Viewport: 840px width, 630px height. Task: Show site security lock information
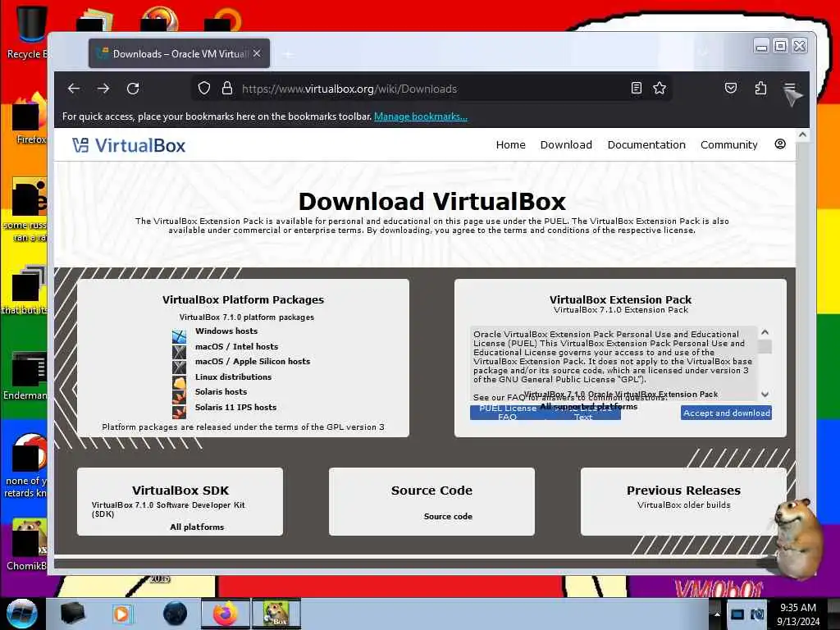(227, 89)
